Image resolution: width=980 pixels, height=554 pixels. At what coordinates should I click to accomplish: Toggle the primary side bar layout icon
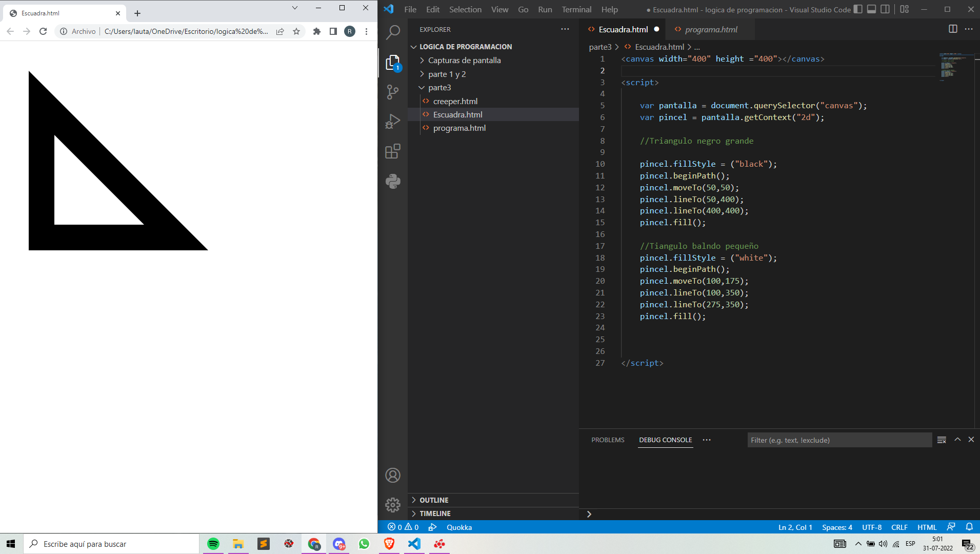coord(858,9)
